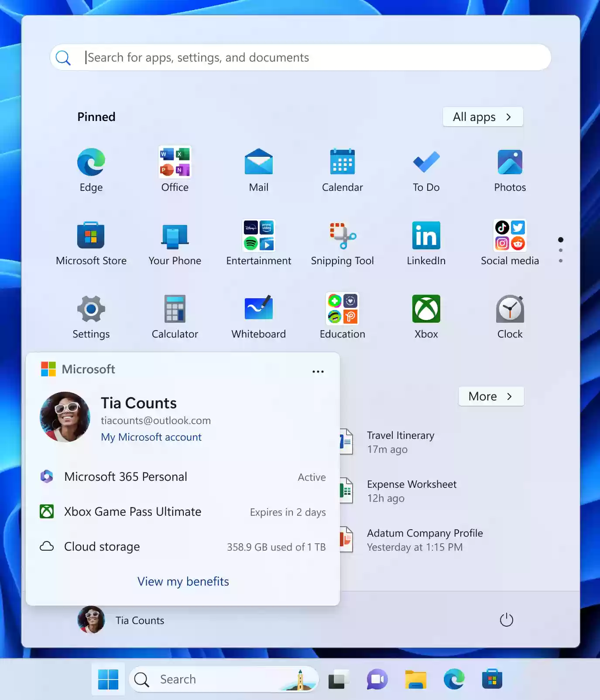Open the account card three-dots menu
This screenshot has height=700, width=600.
click(x=318, y=372)
